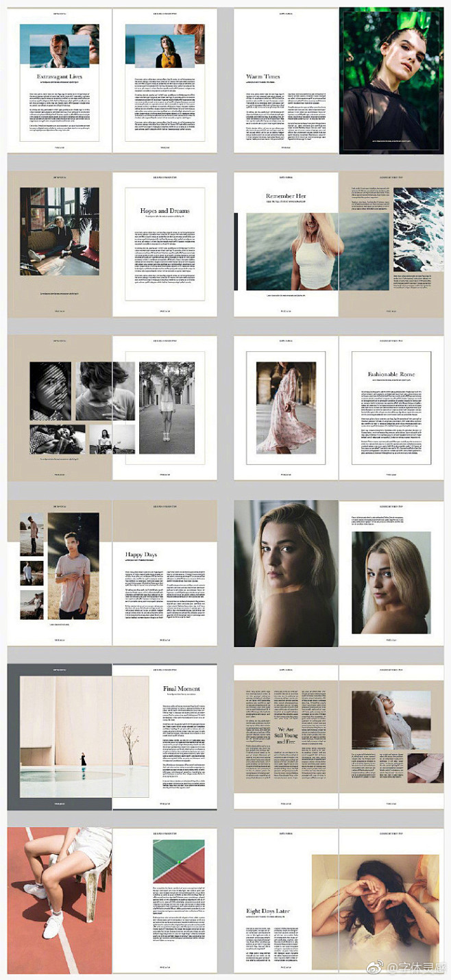The image size is (451, 980).
Task: Click the Warm Times title
Action: (x=263, y=77)
